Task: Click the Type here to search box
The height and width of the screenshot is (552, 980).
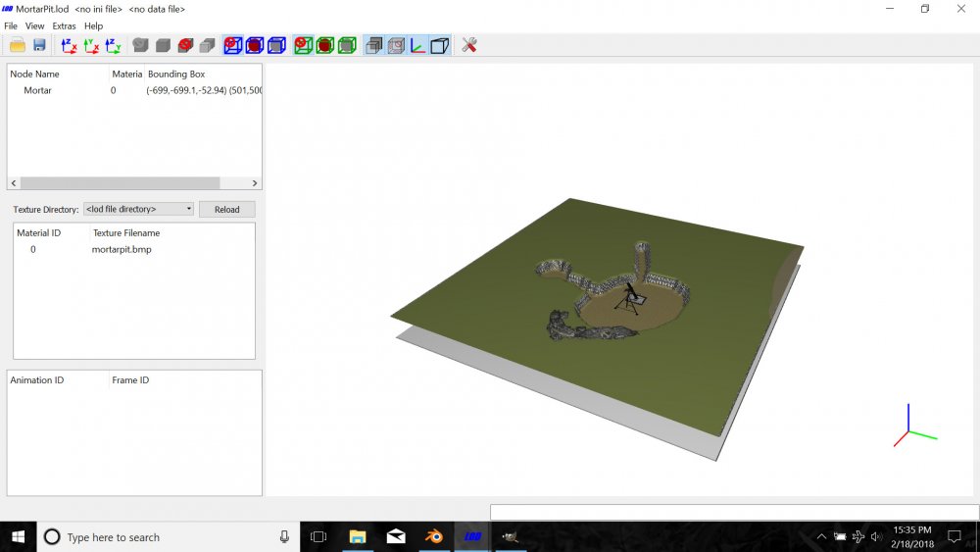Action: tap(169, 537)
